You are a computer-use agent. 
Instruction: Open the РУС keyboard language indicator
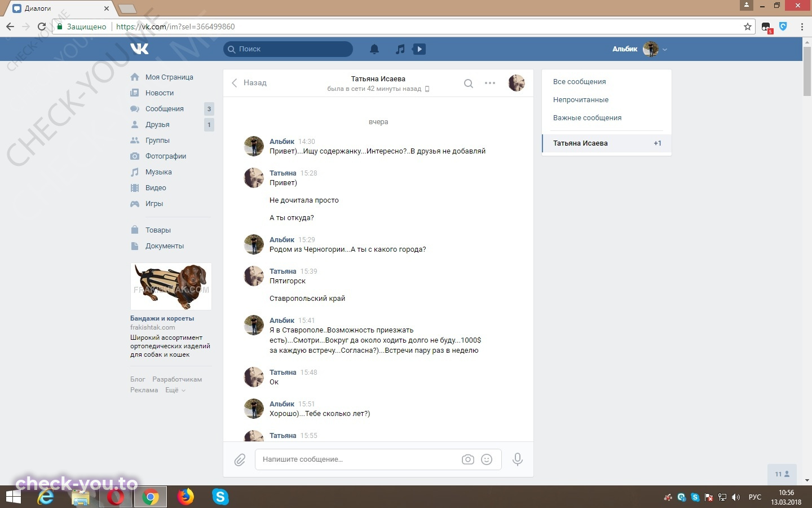pyautogui.click(x=754, y=497)
